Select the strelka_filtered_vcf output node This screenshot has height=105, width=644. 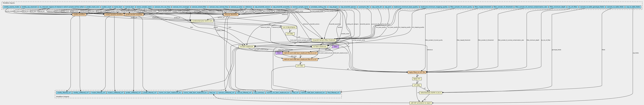point(64,93)
